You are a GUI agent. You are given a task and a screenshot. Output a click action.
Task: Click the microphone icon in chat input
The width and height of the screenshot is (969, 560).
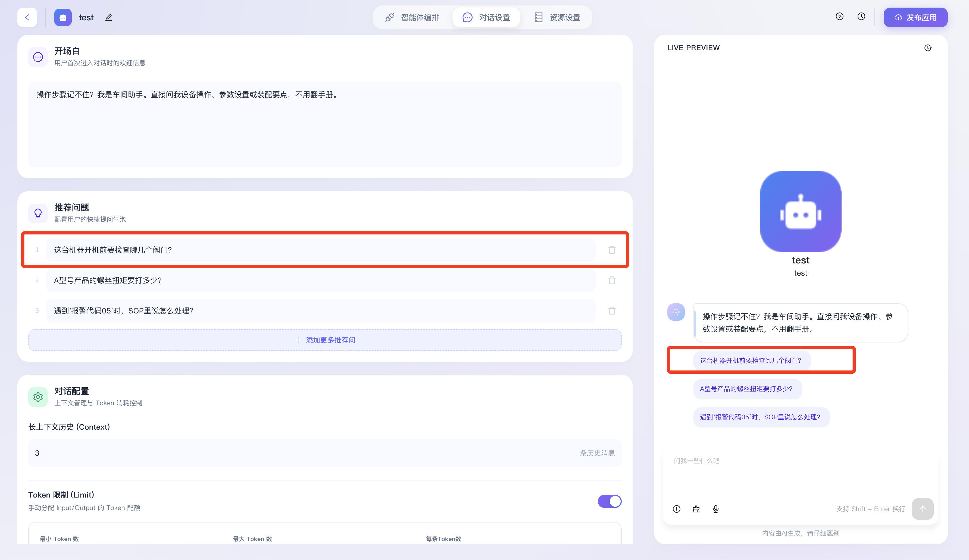715,509
